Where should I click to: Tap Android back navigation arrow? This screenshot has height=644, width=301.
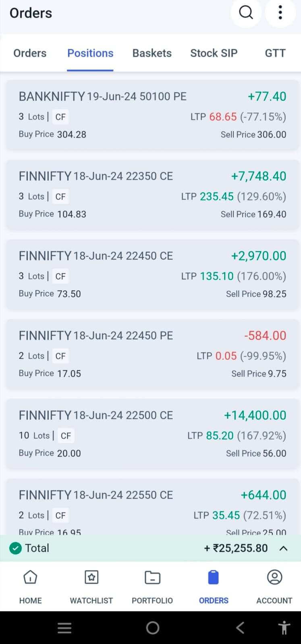click(240, 627)
